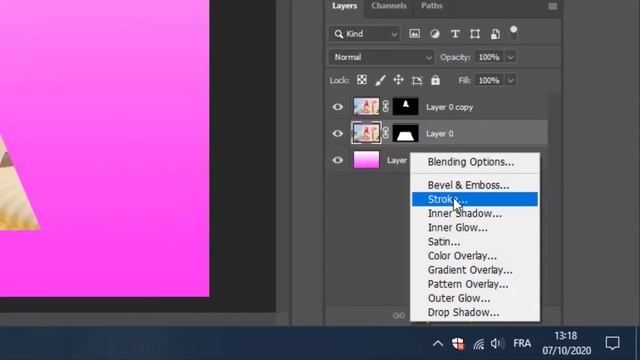Image resolution: width=640 pixels, height=360 pixels.
Task: Select the Layer 0 name
Action: pos(440,133)
